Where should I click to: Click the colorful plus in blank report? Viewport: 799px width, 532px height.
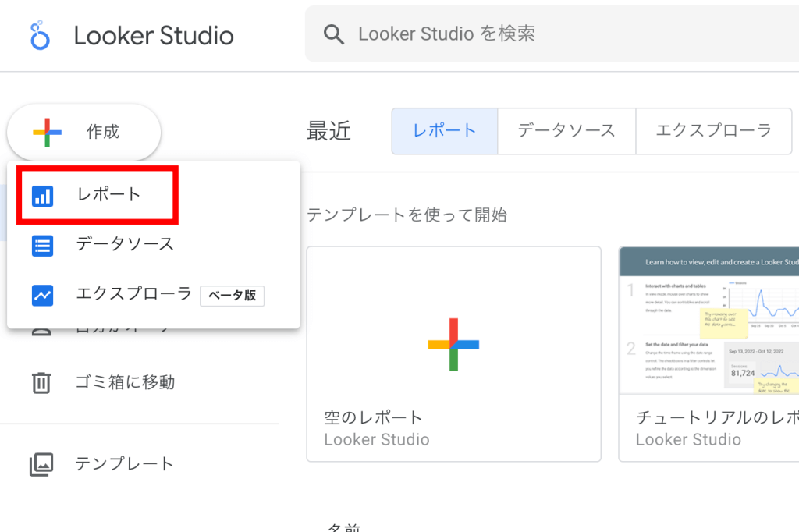coord(453,345)
